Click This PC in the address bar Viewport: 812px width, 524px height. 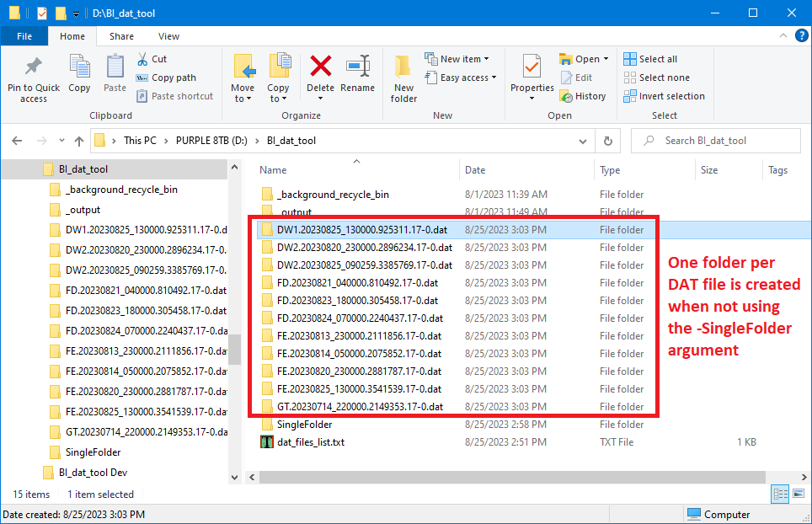[x=140, y=141]
